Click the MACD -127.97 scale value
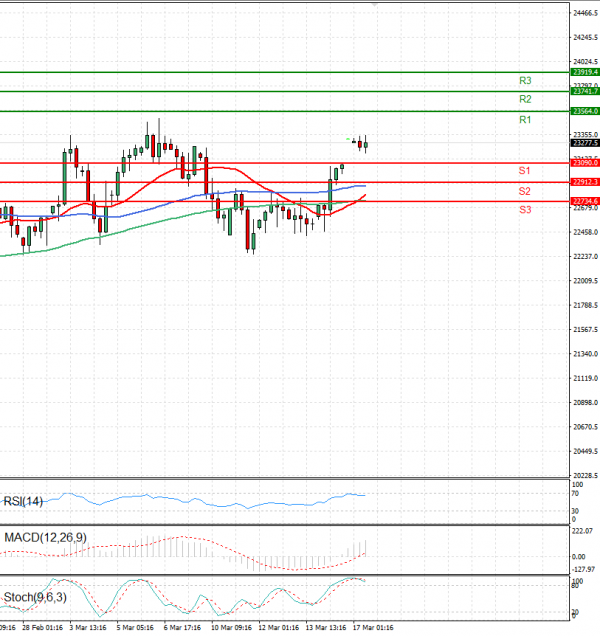Viewport: 600px width, 636px height. pos(583,569)
